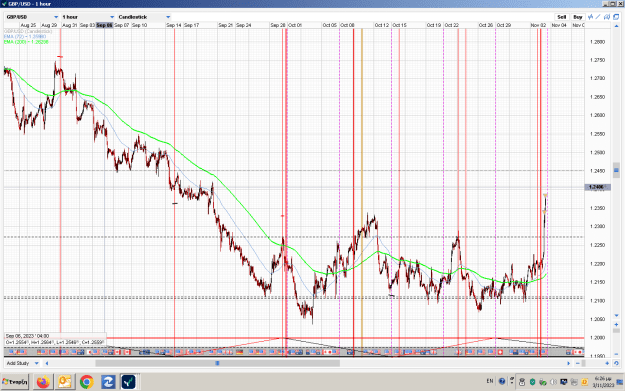Click the price axis scroll up arrow

[x=616, y=26]
